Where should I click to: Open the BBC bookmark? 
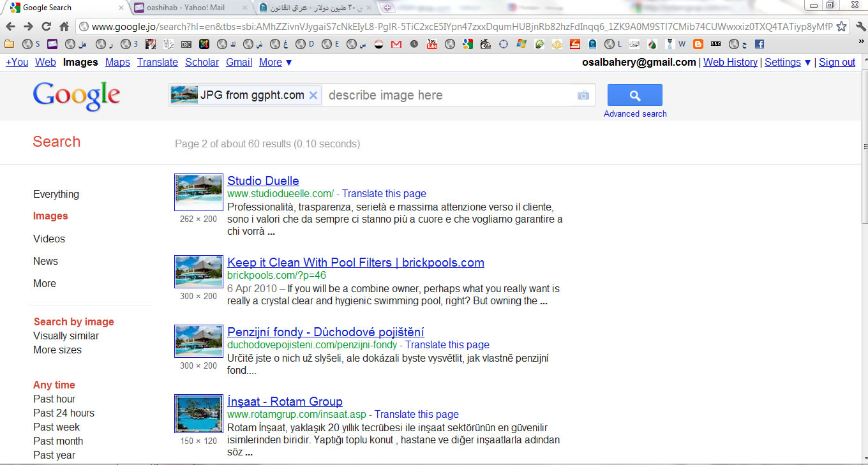click(716, 44)
